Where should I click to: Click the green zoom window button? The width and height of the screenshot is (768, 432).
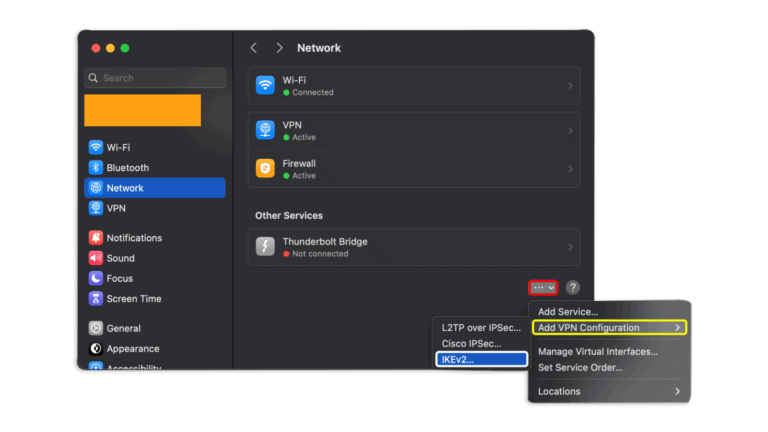coord(125,48)
